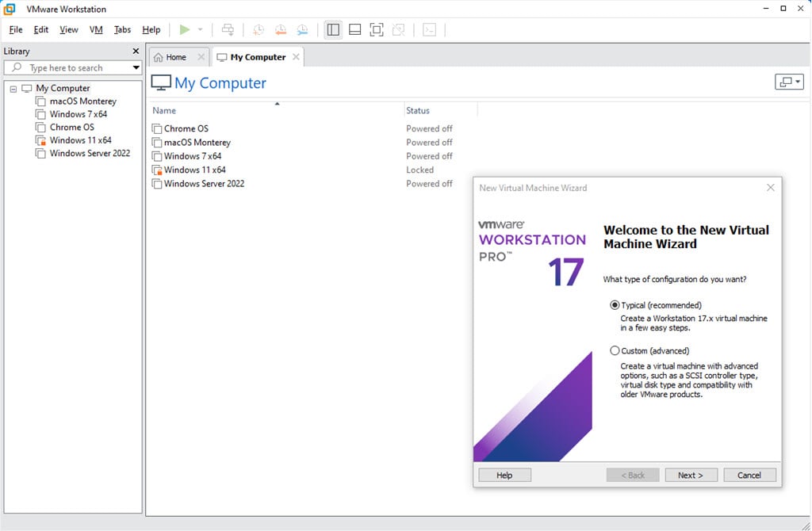
Task: Open the View menu
Action: click(x=69, y=30)
